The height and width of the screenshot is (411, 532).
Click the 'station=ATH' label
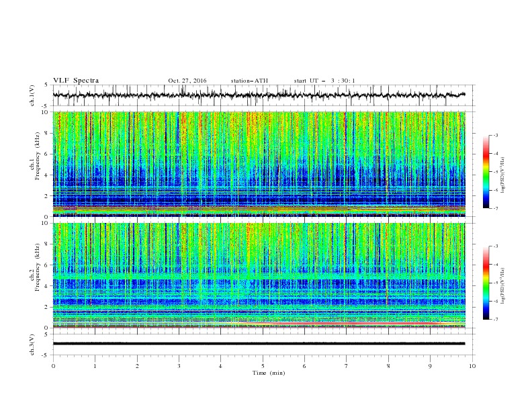point(249,81)
